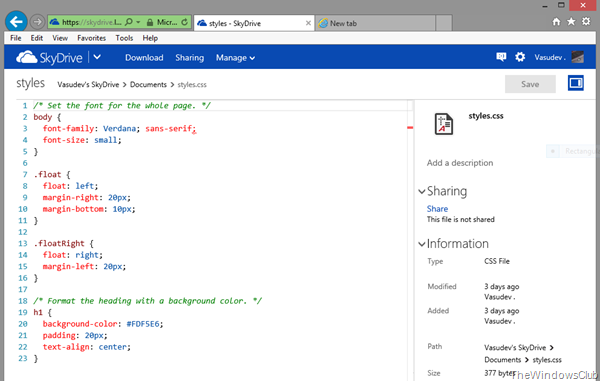This screenshot has height=381, width=600.
Task: Expand the Manage dropdown menu
Action: pyautogui.click(x=235, y=58)
